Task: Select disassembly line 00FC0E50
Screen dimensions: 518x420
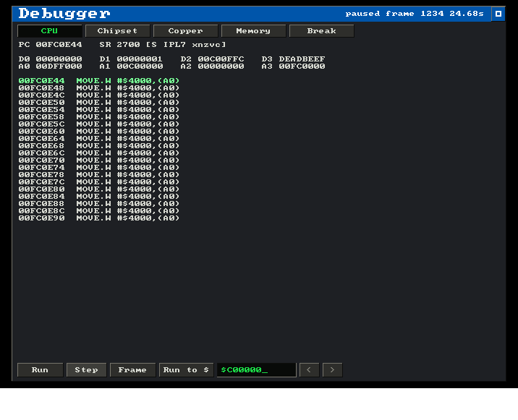Action: point(99,103)
